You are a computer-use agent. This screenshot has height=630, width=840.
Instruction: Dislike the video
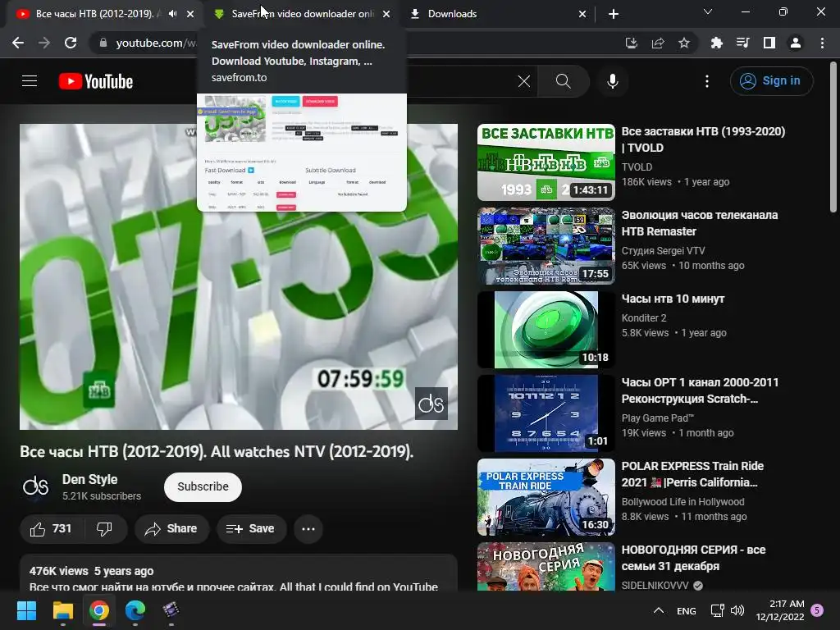[104, 529]
